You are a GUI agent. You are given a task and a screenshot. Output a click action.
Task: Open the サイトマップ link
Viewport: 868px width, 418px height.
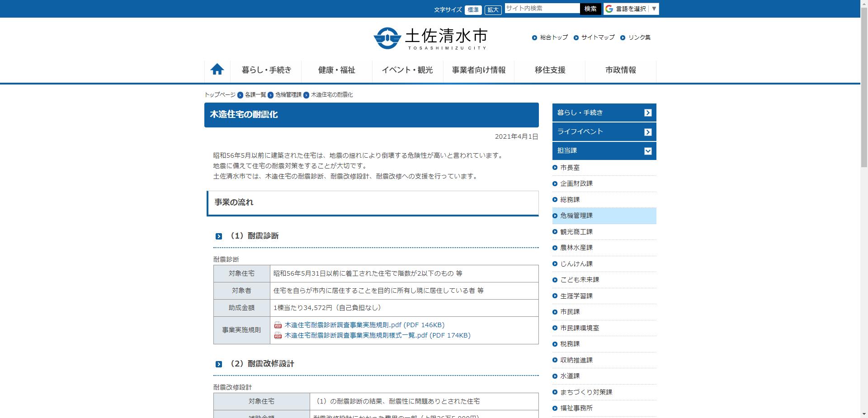597,38
